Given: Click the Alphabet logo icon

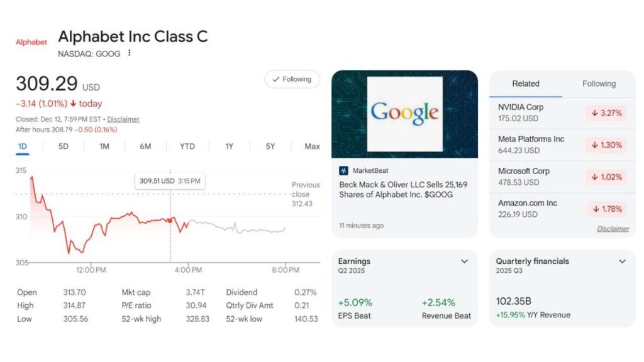Looking at the screenshot, I should 31,42.
